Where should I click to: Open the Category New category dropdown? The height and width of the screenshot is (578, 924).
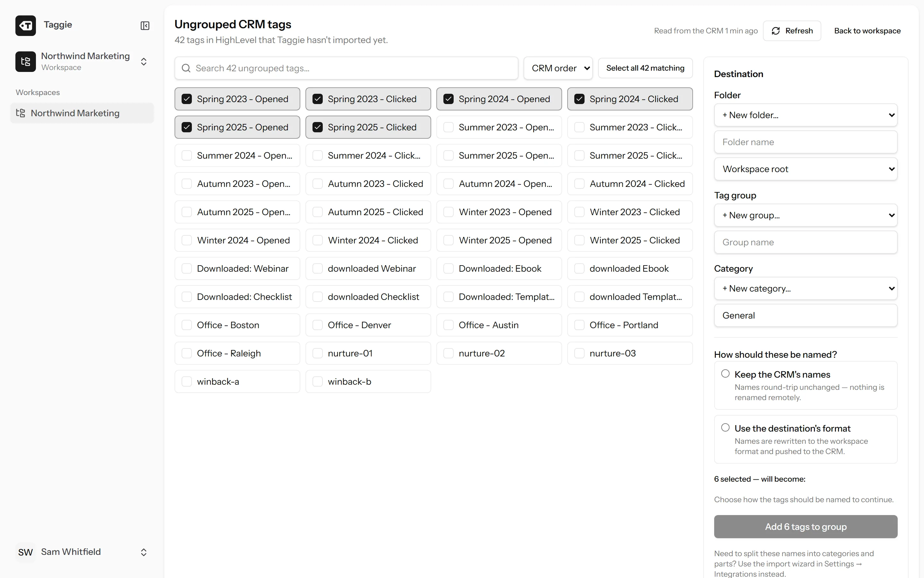[x=806, y=289]
